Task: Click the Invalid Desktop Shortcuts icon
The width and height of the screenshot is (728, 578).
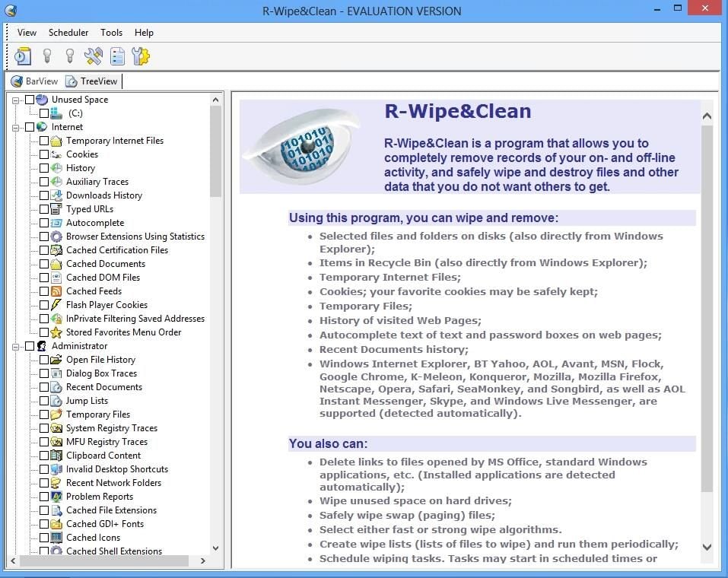Action: (x=56, y=469)
